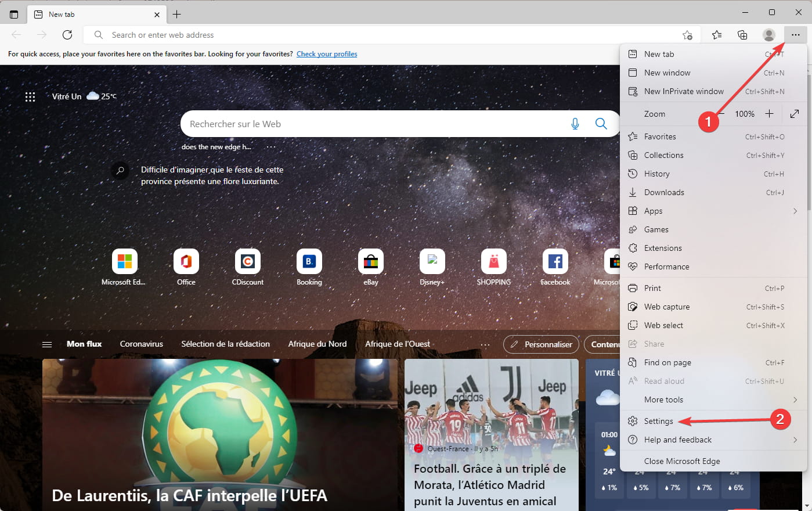Switch to the Coronavirus feed tab

pyautogui.click(x=142, y=344)
